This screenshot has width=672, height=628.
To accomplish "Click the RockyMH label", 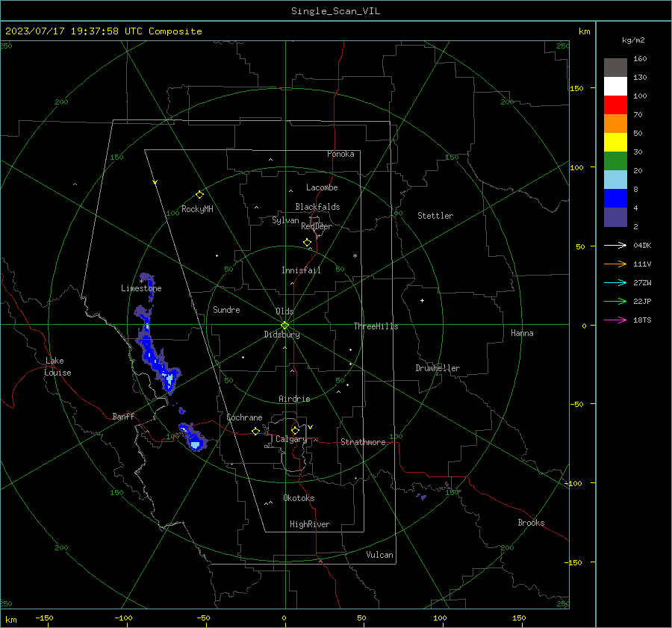I will tap(197, 209).
